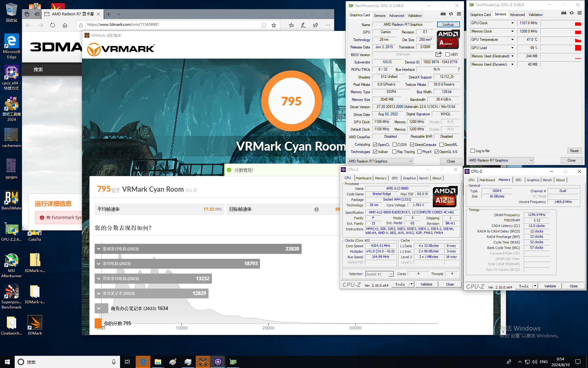The height and width of the screenshot is (368, 588).
Task: Toggle Vulkan checkbox in GPU-Z
Action: point(375,152)
